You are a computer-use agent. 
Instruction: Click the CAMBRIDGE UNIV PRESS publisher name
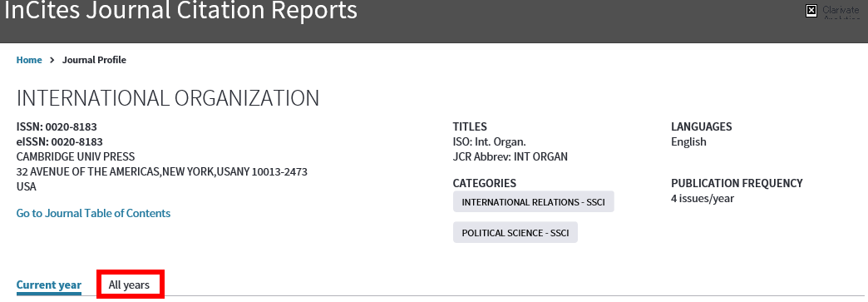pyautogui.click(x=76, y=156)
